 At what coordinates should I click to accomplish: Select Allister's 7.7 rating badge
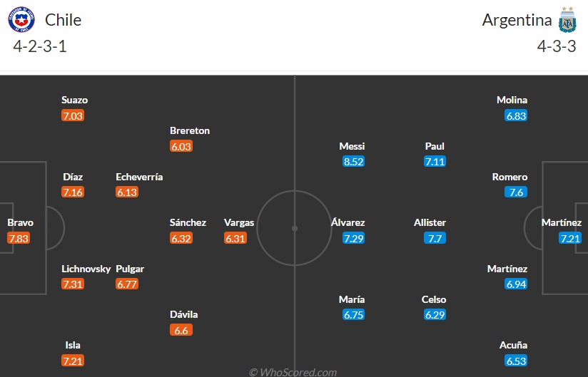point(435,238)
